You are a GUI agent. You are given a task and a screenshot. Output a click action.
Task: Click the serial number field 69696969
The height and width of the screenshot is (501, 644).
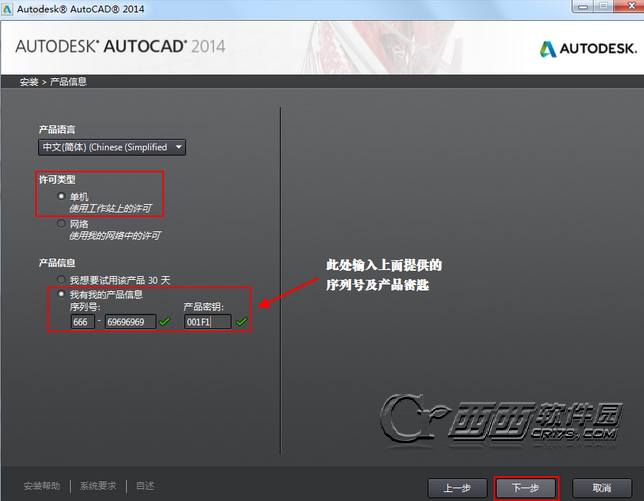131,322
